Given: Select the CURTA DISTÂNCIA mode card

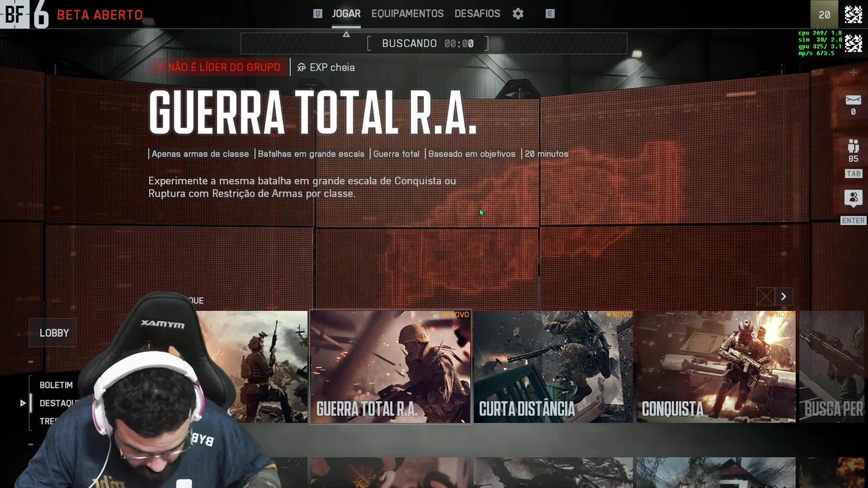Looking at the screenshot, I should 553,367.
